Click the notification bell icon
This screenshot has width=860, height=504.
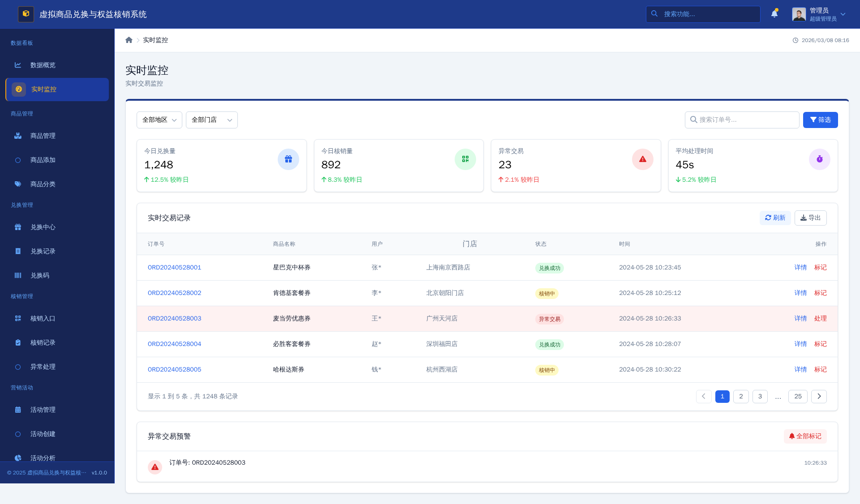point(774,14)
